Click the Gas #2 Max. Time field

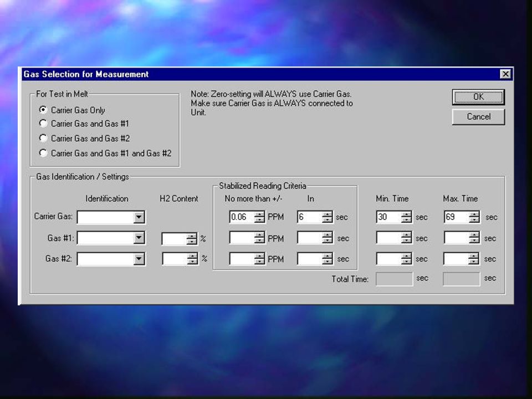(x=456, y=259)
